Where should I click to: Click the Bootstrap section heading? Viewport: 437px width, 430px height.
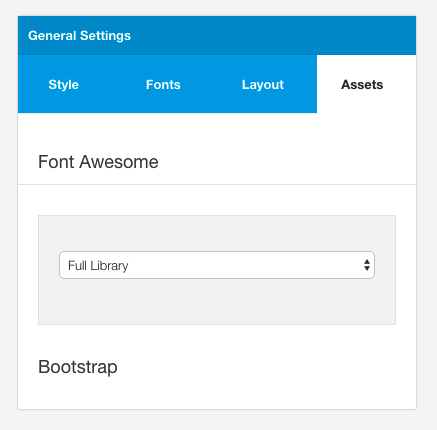click(x=78, y=367)
